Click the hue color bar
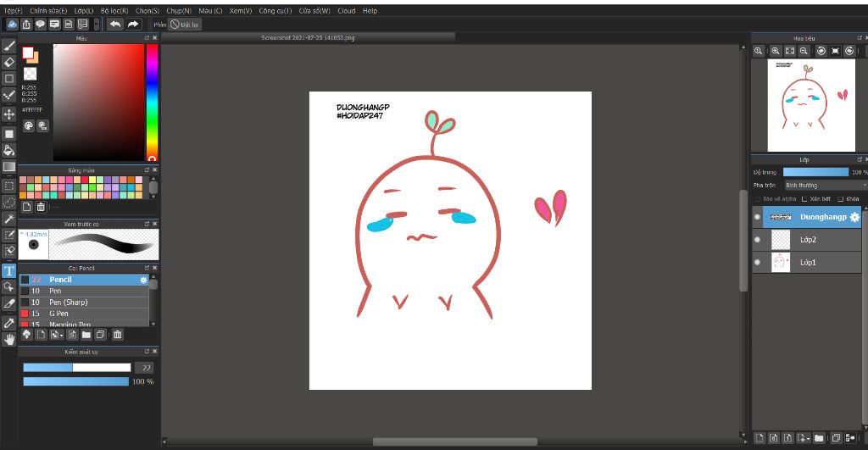Viewport: 868px width, 450px height. pyautogui.click(x=152, y=103)
